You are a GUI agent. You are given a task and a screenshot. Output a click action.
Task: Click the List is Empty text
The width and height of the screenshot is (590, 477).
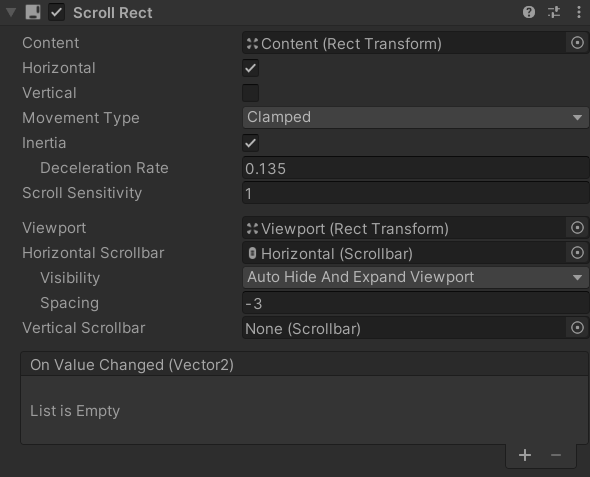pos(75,411)
